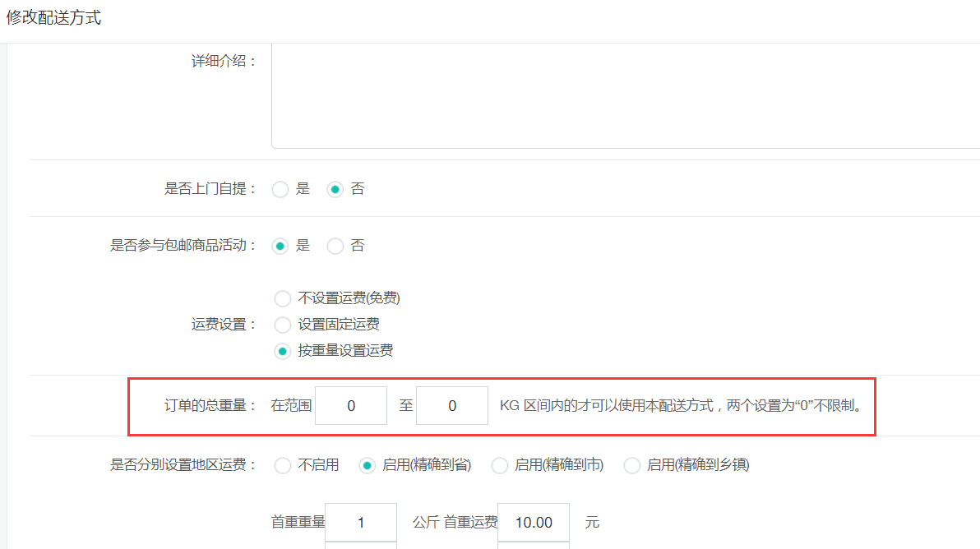The width and height of the screenshot is (980, 549).
Task: Choose 不启用 for regional shipping fees
Action: coord(283,465)
